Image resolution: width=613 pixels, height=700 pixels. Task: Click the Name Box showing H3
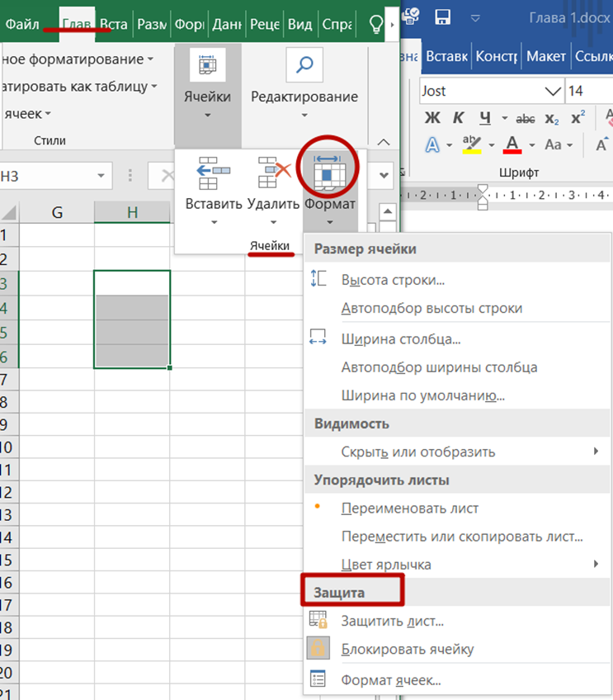point(47,176)
